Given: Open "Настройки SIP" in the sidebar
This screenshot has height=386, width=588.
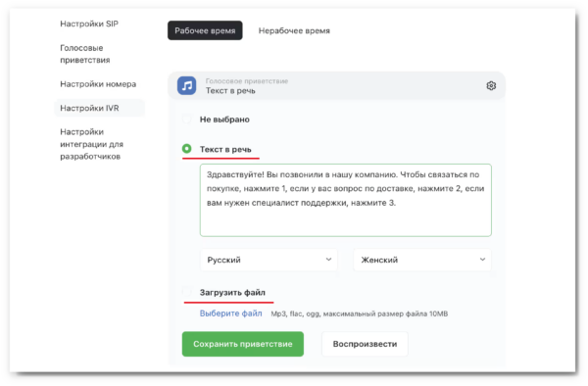Looking at the screenshot, I should (89, 24).
